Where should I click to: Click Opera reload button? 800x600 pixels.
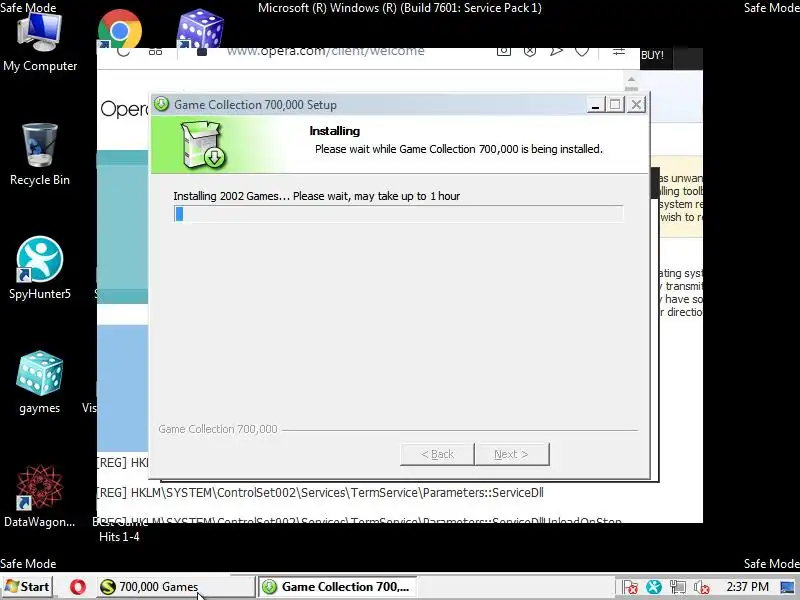click(123, 51)
